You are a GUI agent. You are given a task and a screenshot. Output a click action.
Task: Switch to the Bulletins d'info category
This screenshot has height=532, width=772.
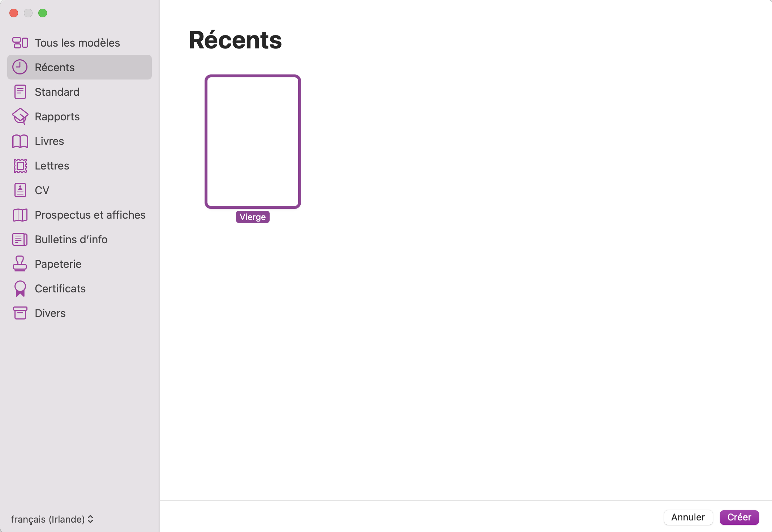[71, 239]
